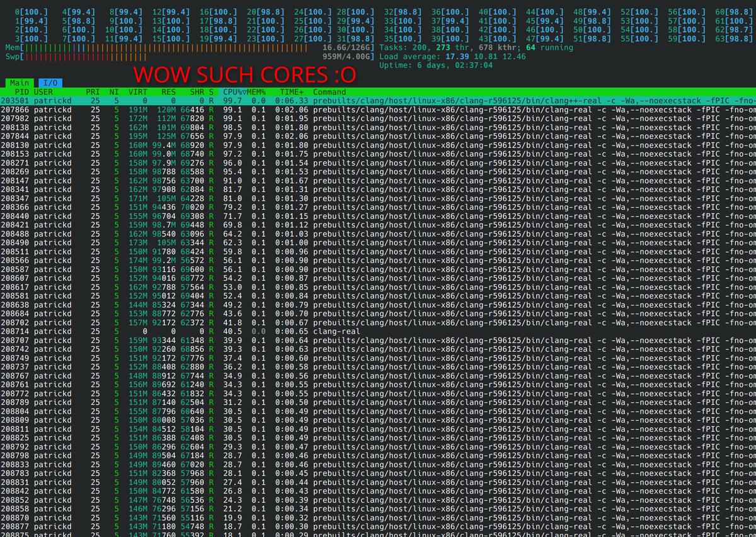
Task: Select process row with PID 208341
Action: [378, 189]
